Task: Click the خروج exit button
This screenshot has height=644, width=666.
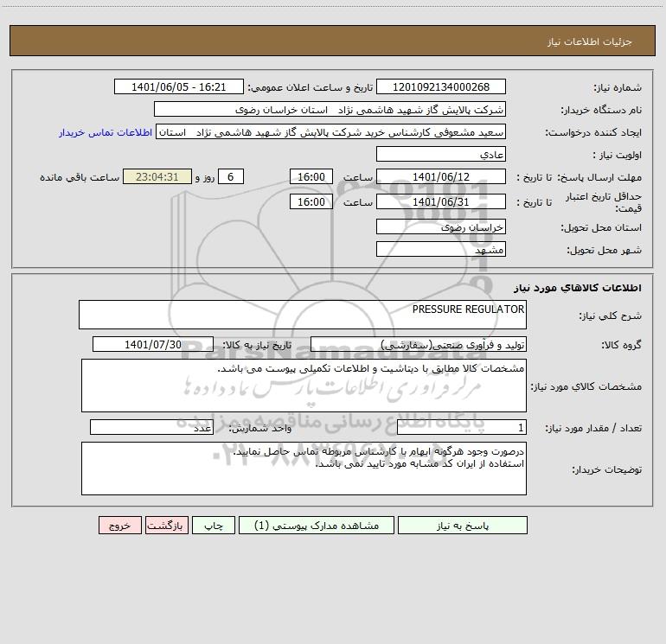Action: (119, 525)
